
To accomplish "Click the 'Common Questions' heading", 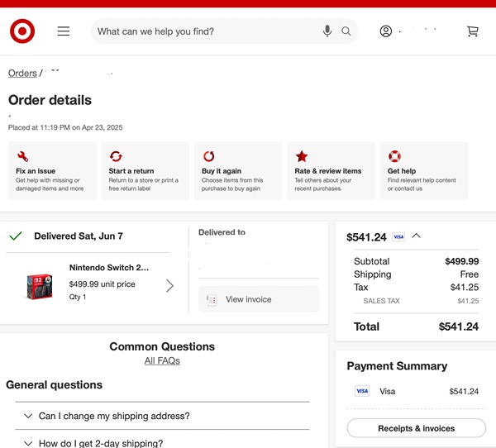I will [162, 346].
